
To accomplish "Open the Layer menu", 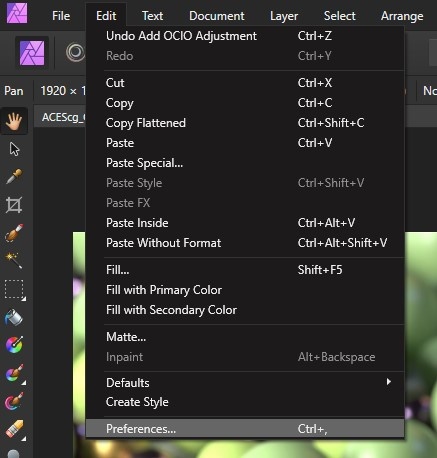I will tap(284, 16).
